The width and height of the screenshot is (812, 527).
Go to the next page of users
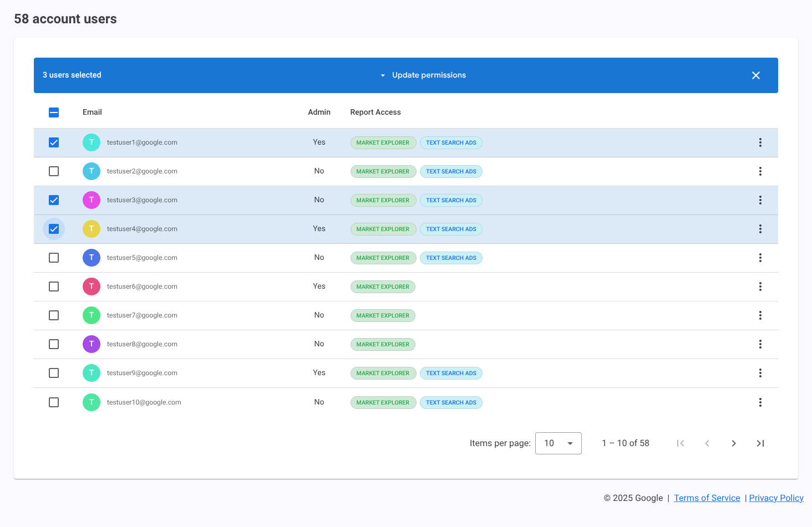[734, 443]
